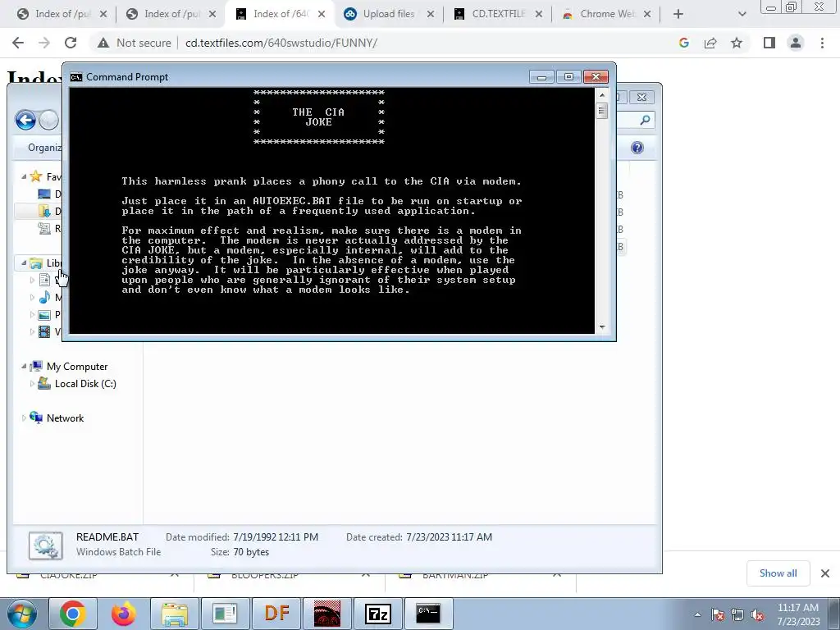Select Local Disk (C:) in navigation pane
840x630 pixels.
(85, 384)
